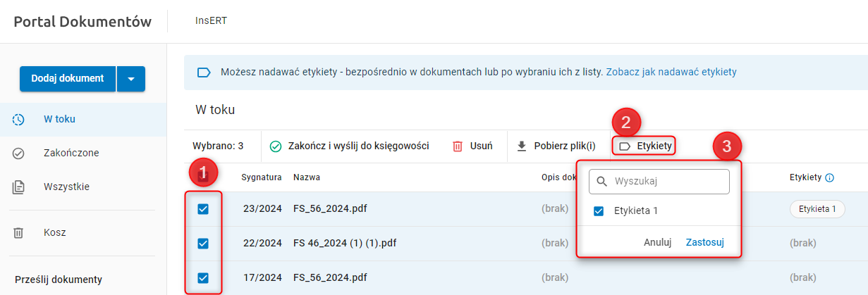Image resolution: width=868 pixels, height=295 pixels.
Task: Go to Wszystkie documents list
Action: 66,187
